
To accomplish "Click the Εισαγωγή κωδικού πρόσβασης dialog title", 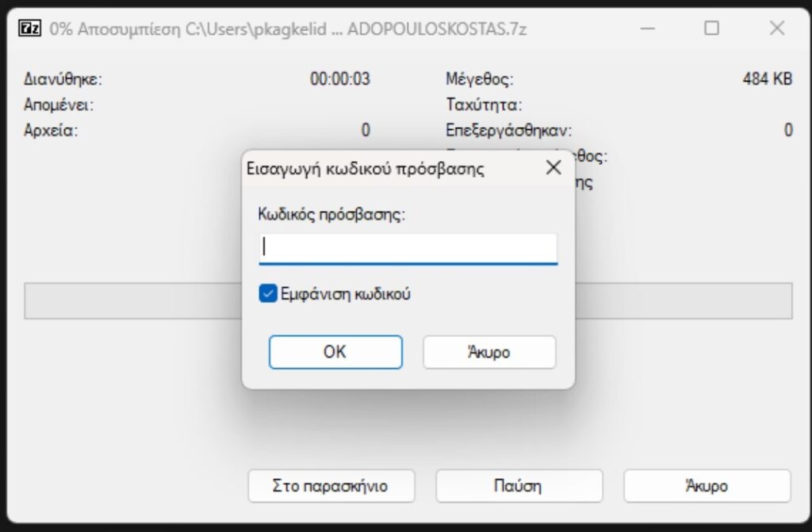I will (x=366, y=169).
